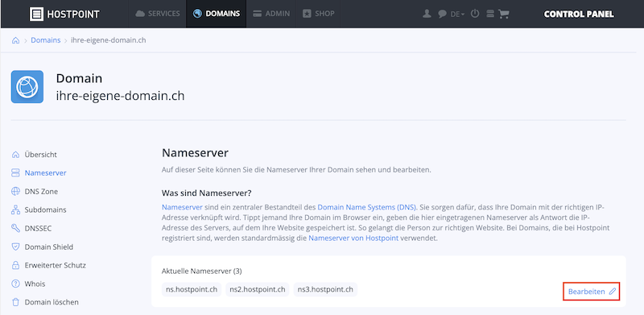Click the Erweiterter Schutz lock icon
Screen dimensions: 644x315
coord(15,265)
